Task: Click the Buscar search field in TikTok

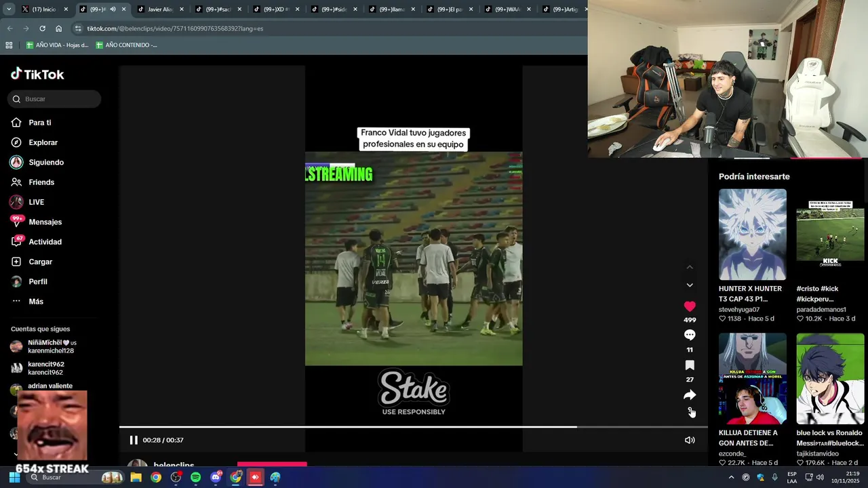Action: click(54, 99)
